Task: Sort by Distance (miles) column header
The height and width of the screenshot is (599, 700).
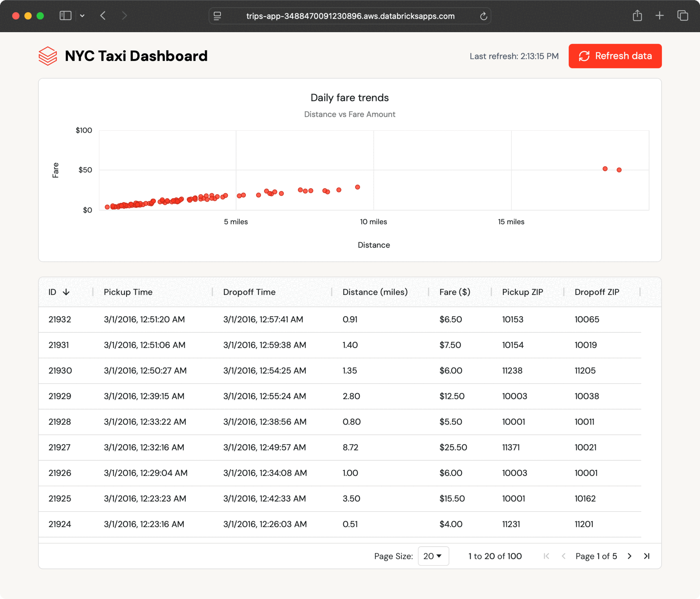Action: pos(375,292)
